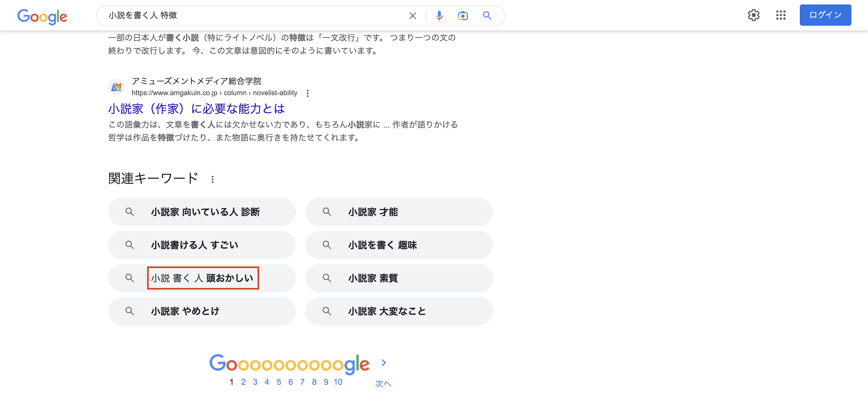Screen dimensions: 868x415
Task: Select related search 小説 書く 人 頭おかしい
Action: 202,278
